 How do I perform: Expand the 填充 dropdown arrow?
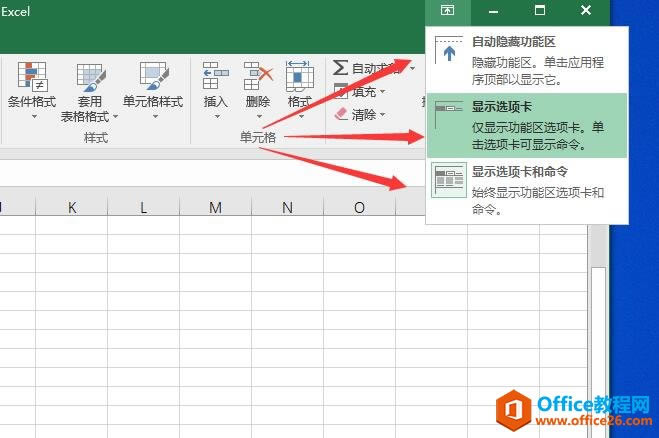click(382, 91)
